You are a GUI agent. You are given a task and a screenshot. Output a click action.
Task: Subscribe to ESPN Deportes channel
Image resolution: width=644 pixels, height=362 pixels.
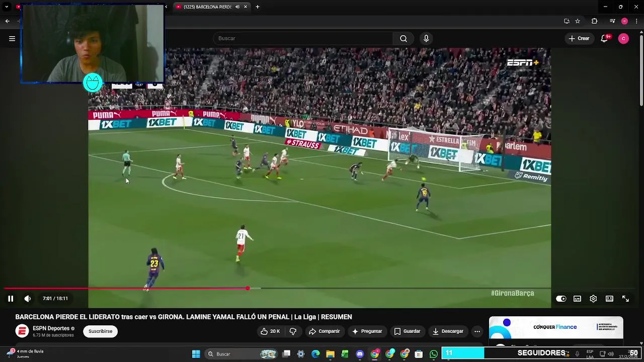100,331
